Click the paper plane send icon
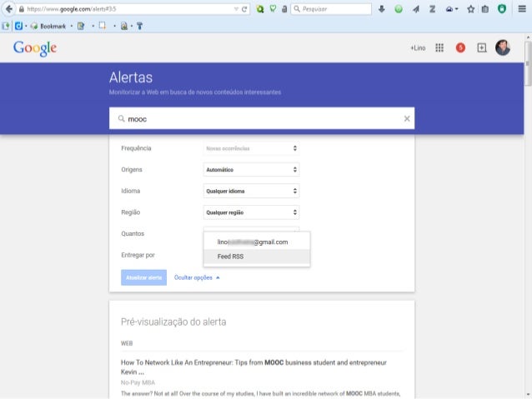The image size is (532, 399). point(415,9)
